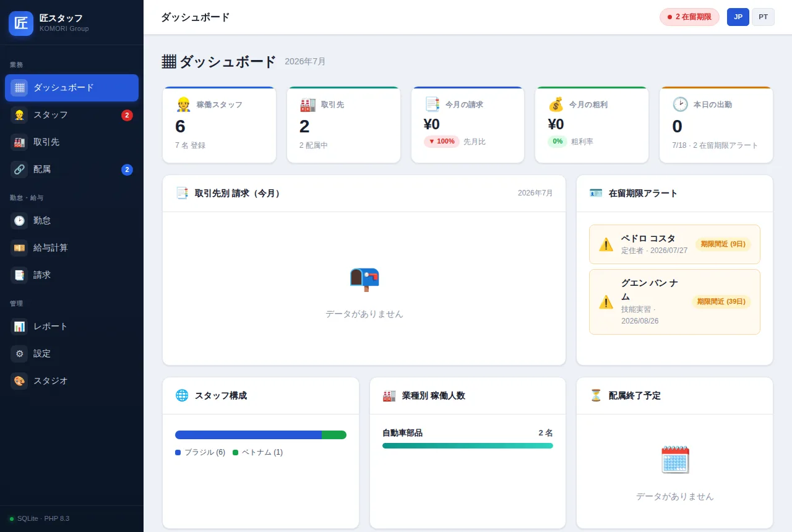Click the worker icon on 稼働スタッフ card
792x532 pixels.
[x=183, y=105]
